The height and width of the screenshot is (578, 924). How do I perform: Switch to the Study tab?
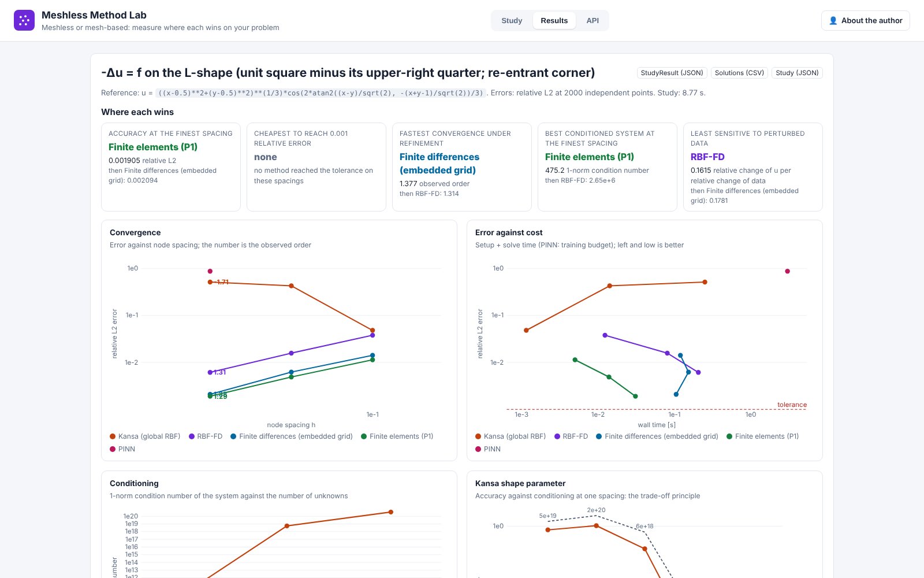coord(512,20)
